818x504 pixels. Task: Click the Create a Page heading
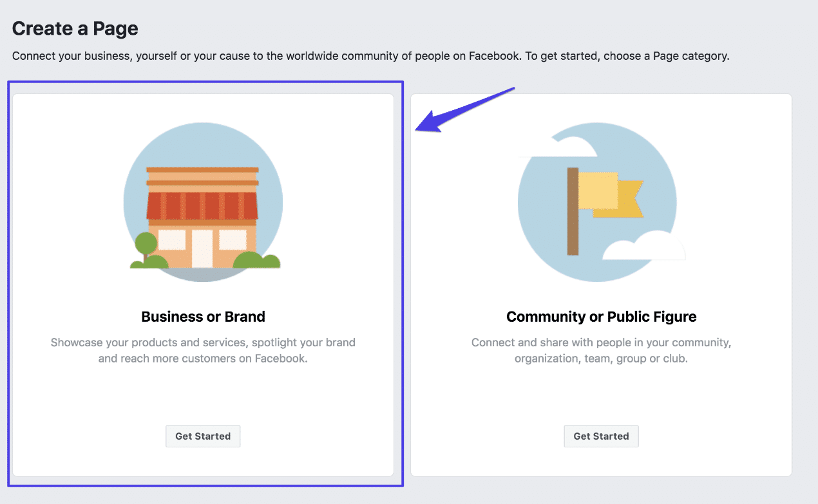coord(75,28)
